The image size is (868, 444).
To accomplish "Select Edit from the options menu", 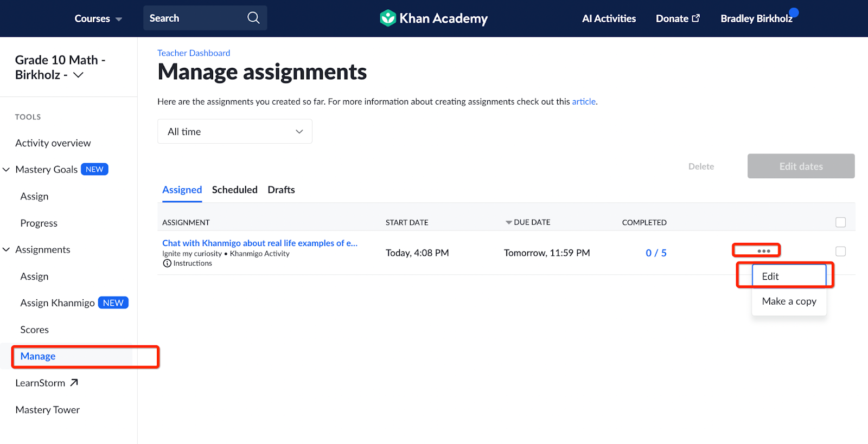I will [789, 276].
